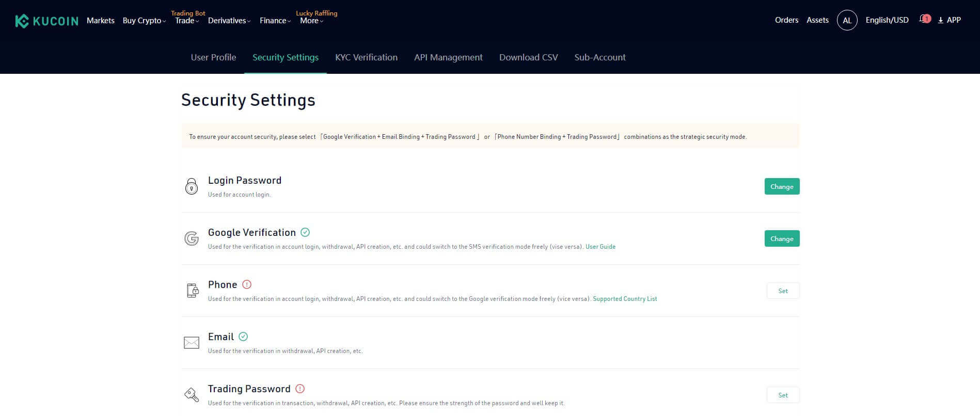Viewport: 980px width, 416px height.
Task: Change the Login Password
Action: click(782, 186)
